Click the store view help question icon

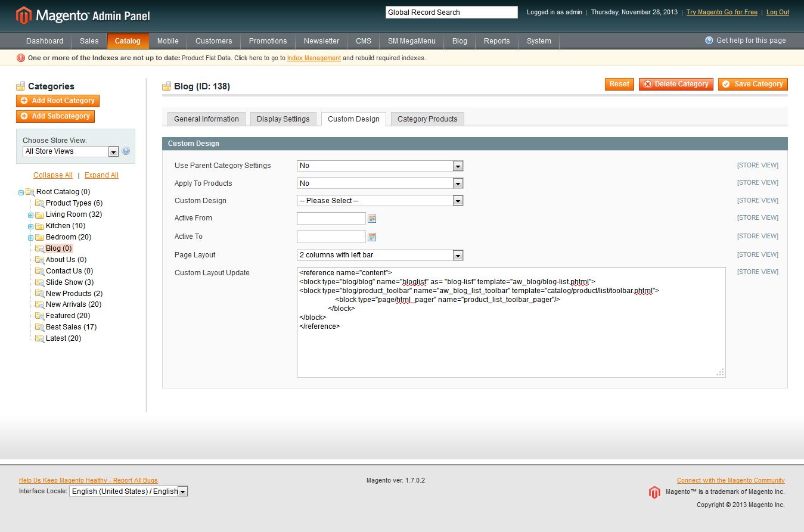[126, 151]
